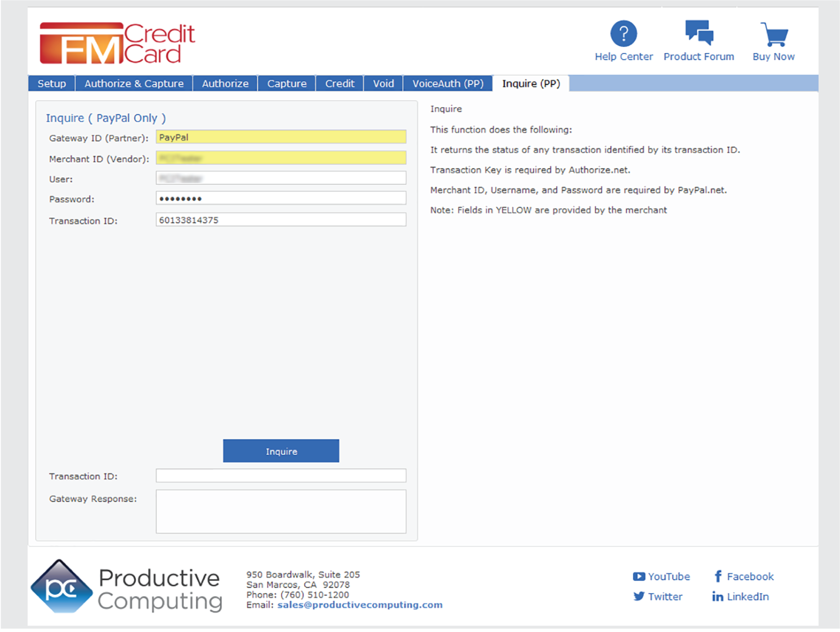Go to the Credit tab
This screenshot has width=840, height=632.
pyautogui.click(x=339, y=84)
